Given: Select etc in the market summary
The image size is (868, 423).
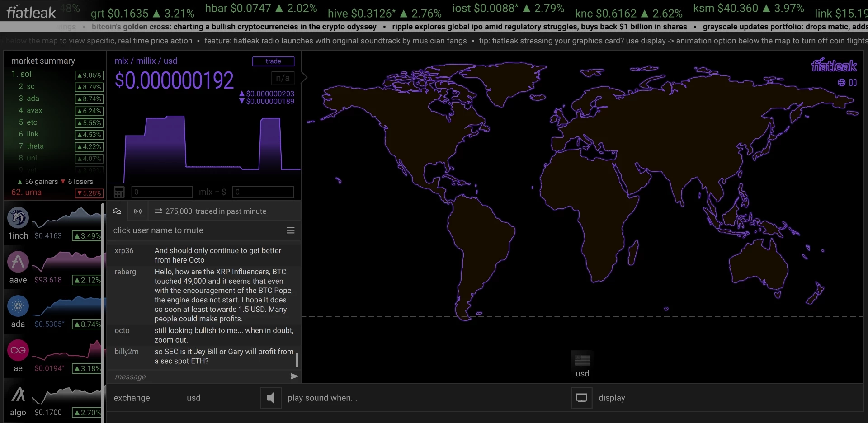Looking at the screenshot, I should [28, 122].
